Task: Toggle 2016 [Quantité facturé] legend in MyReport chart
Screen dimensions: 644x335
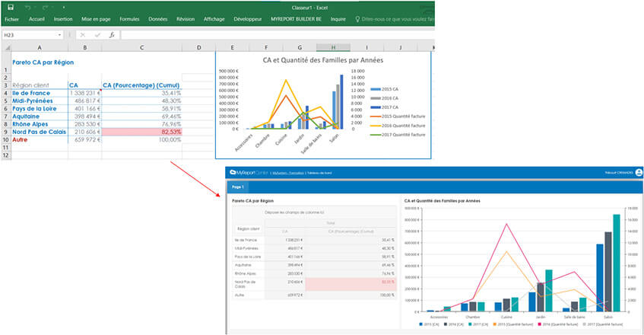Action: click(x=558, y=325)
